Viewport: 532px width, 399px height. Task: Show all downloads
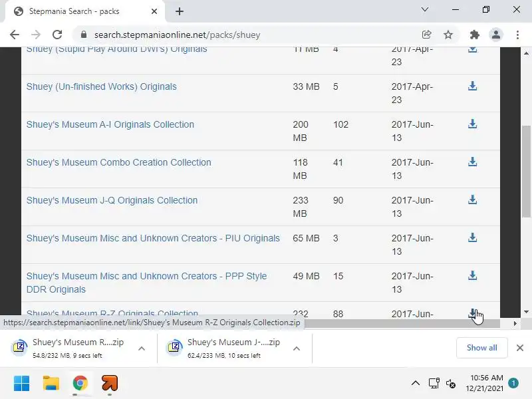[x=481, y=348]
